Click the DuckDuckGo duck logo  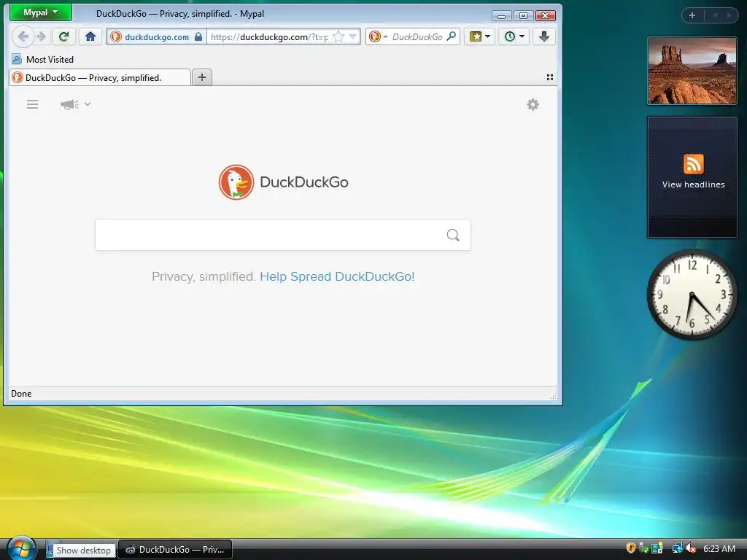(x=236, y=182)
